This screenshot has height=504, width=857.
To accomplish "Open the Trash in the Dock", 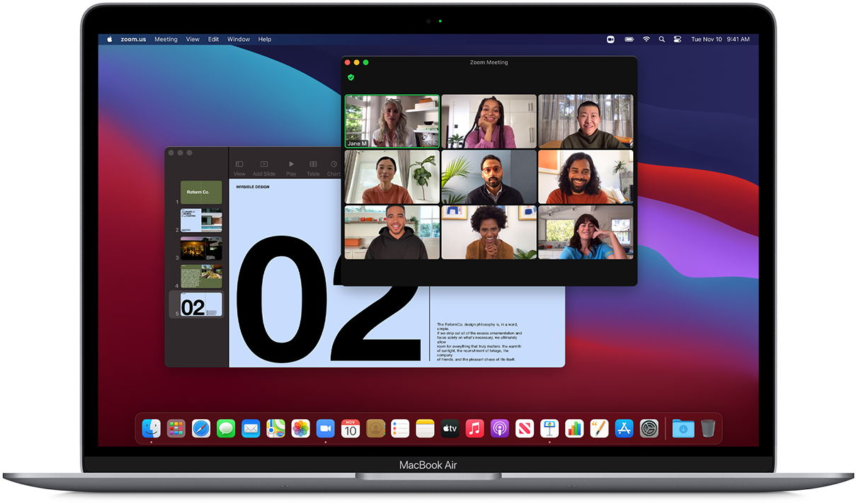I will tap(708, 428).
